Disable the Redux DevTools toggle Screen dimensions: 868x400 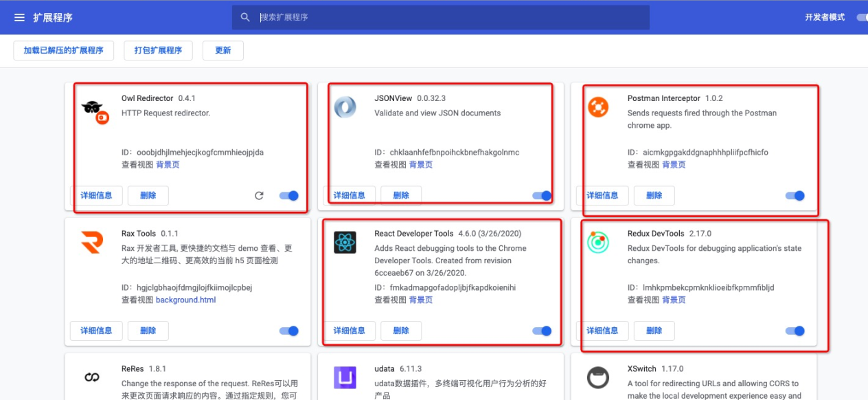[x=795, y=331]
